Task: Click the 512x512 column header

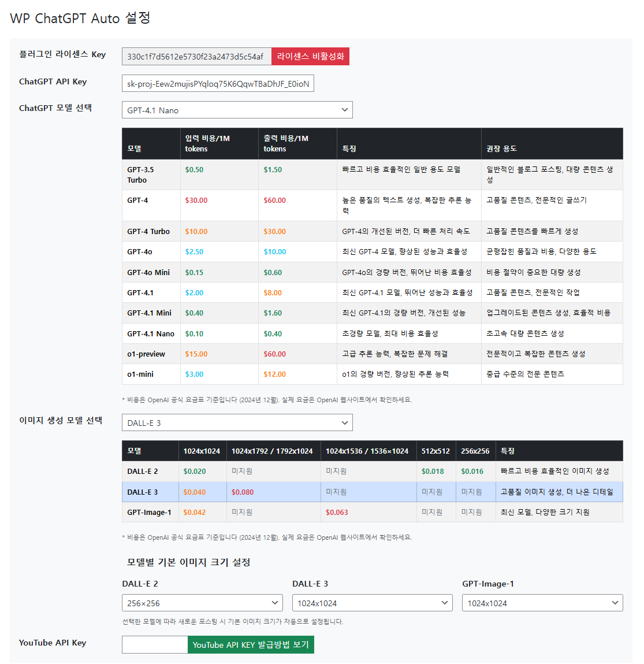Action: (x=436, y=451)
